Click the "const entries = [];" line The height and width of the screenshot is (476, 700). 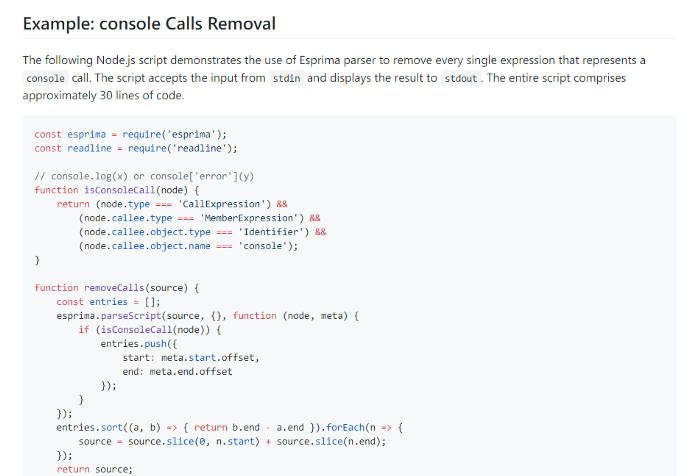click(x=108, y=302)
